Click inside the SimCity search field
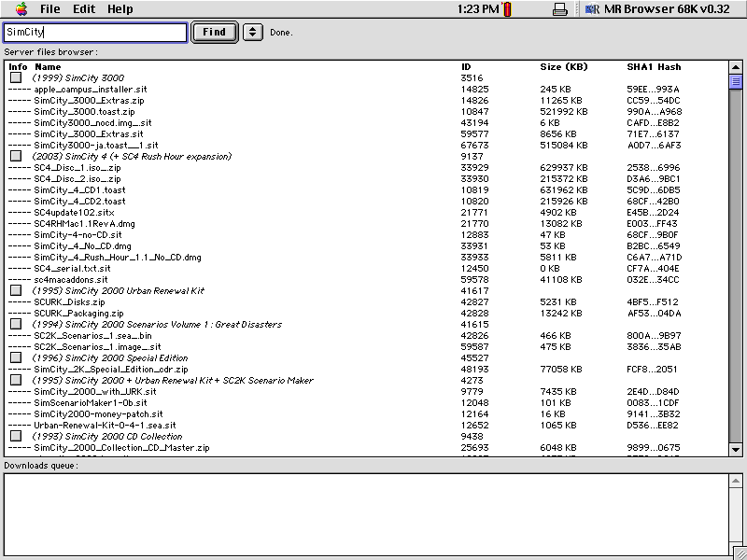The width and height of the screenshot is (747, 560). [93, 31]
